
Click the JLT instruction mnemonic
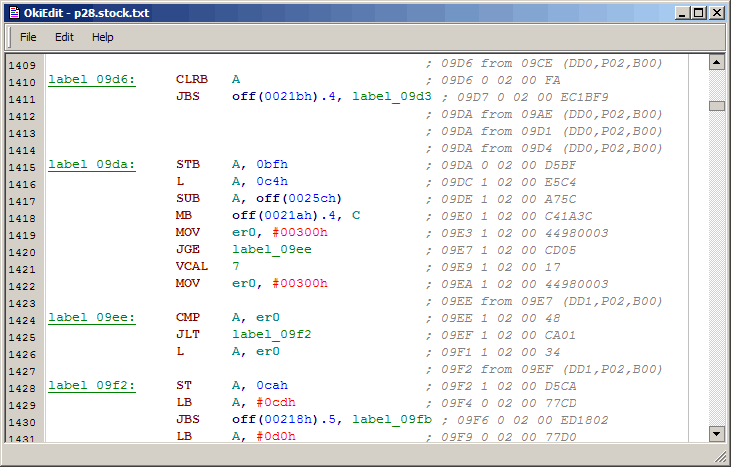[188, 334]
